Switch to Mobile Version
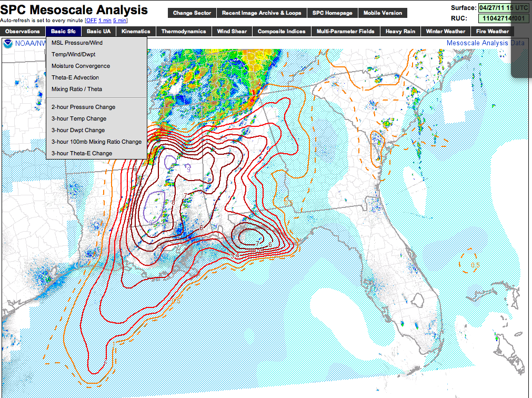 pyautogui.click(x=383, y=13)
